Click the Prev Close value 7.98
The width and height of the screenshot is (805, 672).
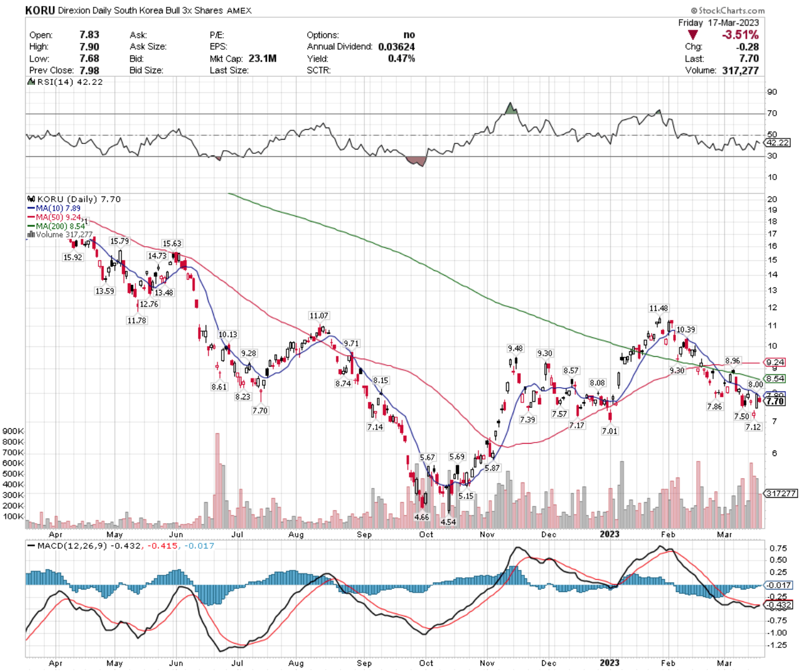89,70
